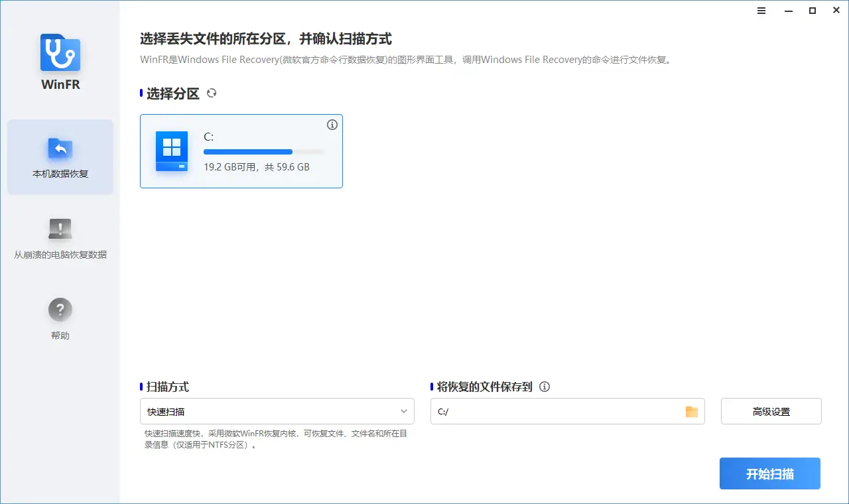
Task: Maximize the WinFR window
Action: tap(812, 11)
